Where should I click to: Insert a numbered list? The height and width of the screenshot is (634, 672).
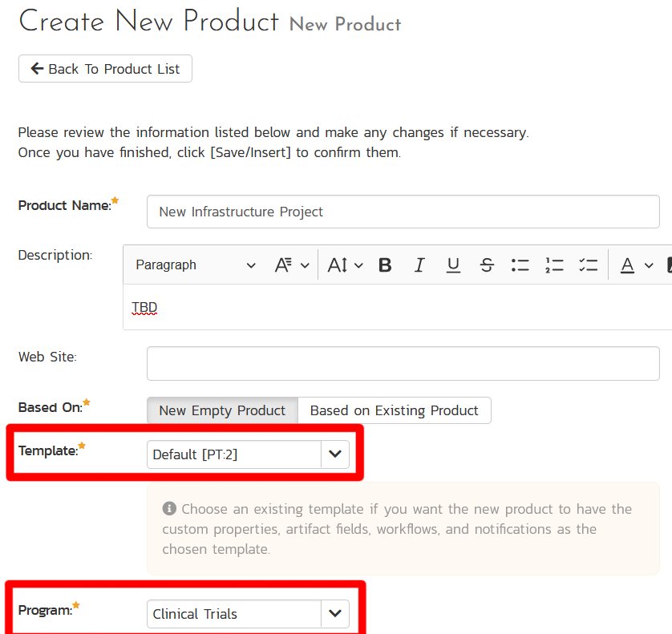tap(554, 265)
